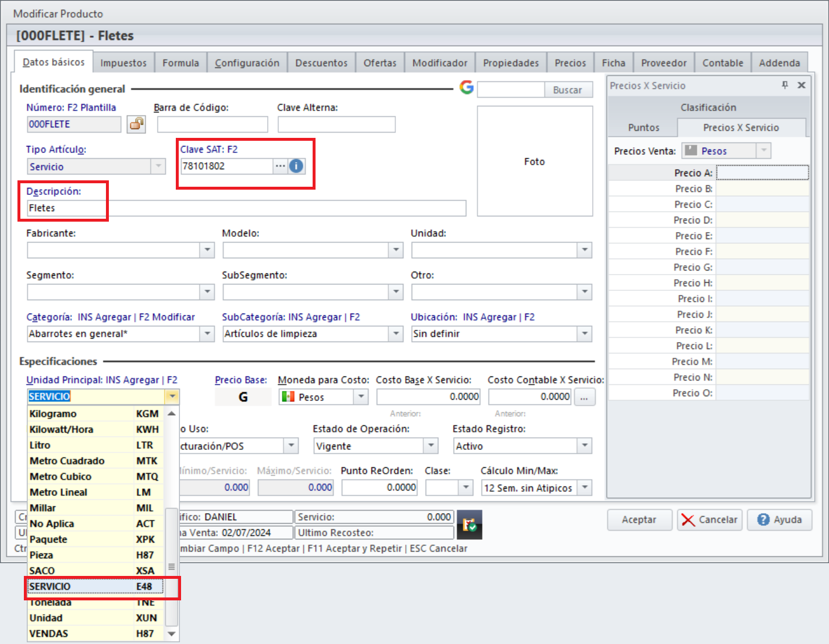Image resolution: width=829 pixels, height=644 pixels.
Task: Select Pieza H87 in unit list
Action: [x=95, y=555]
